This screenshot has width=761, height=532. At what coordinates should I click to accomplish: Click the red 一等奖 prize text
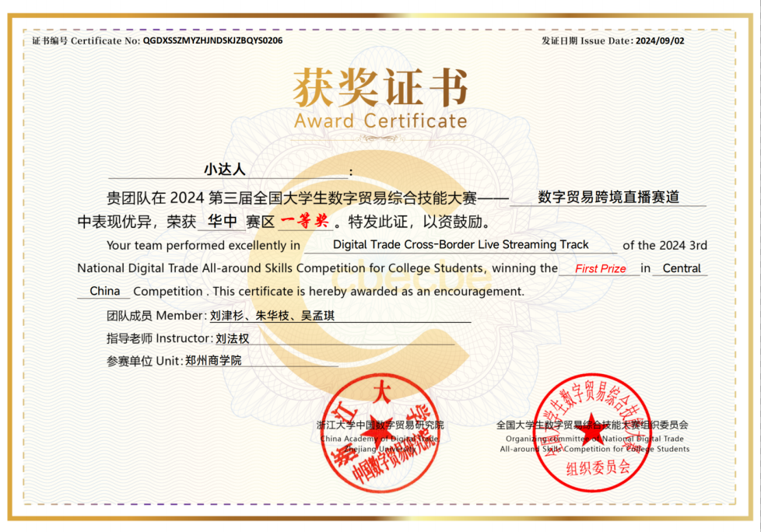[x=303, y=222]
